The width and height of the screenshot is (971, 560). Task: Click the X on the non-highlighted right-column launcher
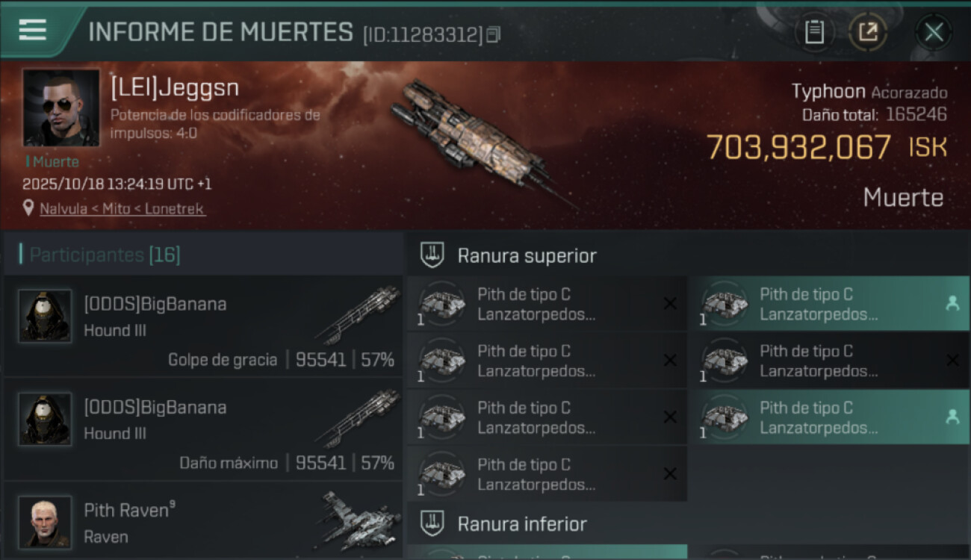point(952,360)
